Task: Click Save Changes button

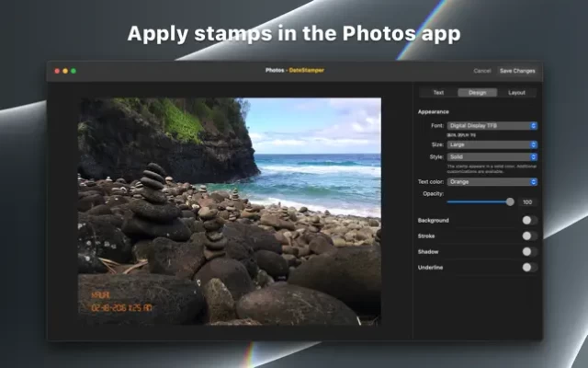Action: (x=517, y=71)
